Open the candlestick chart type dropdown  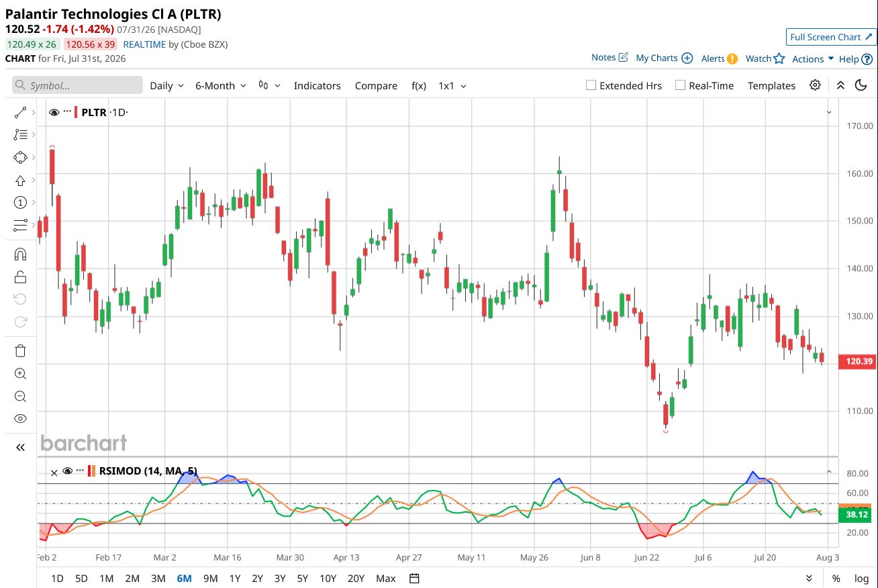pyautogui.click(x=269, y=85)
